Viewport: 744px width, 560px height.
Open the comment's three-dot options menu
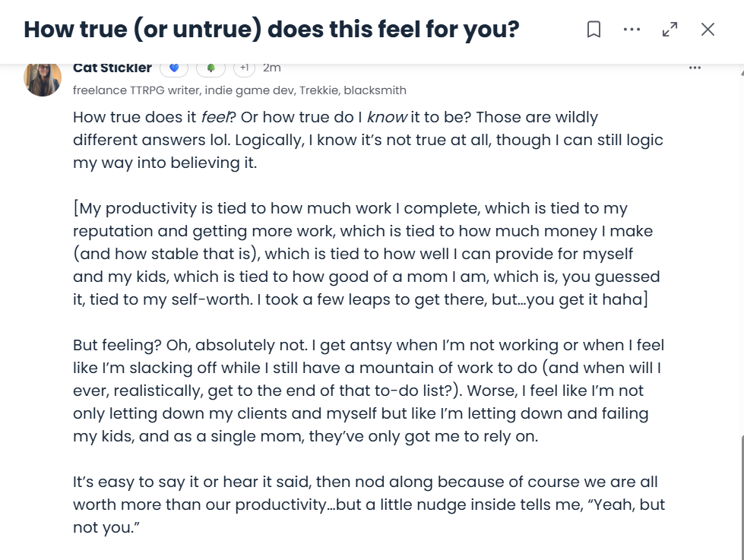click(695, 68)
